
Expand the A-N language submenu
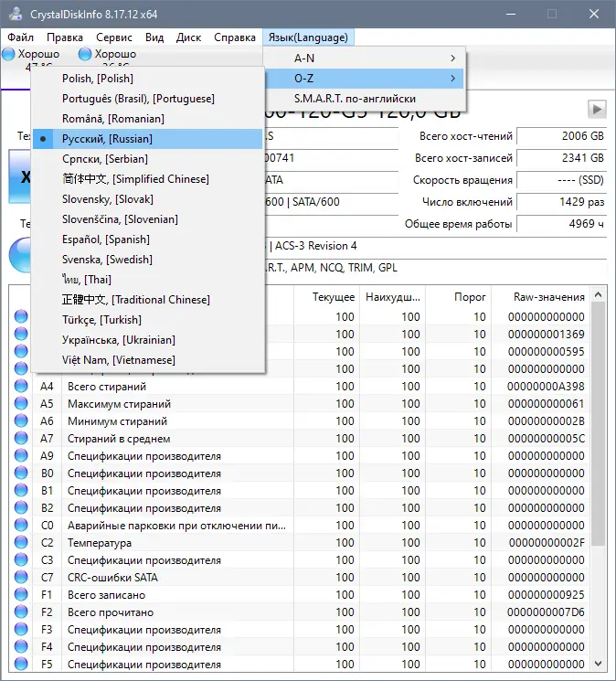pyautogui.click(x=364, y=59)
